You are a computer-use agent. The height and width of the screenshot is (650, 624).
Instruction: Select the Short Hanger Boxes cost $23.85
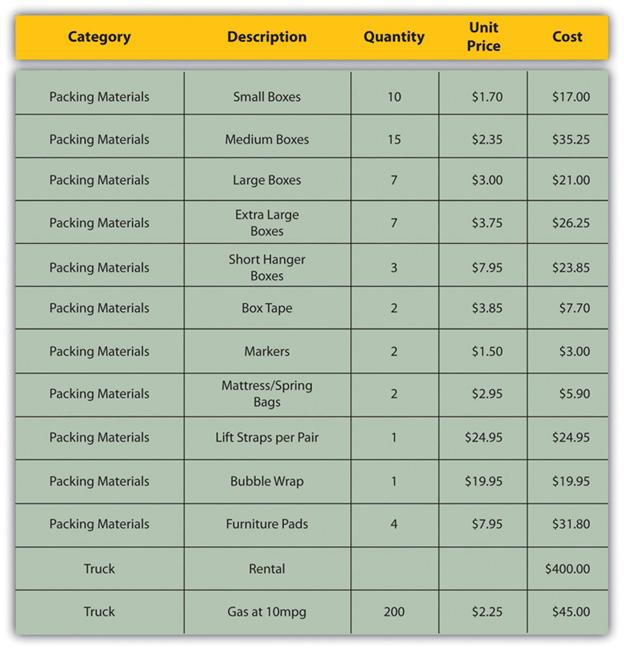pyautogui.click(x=571, y=267)
